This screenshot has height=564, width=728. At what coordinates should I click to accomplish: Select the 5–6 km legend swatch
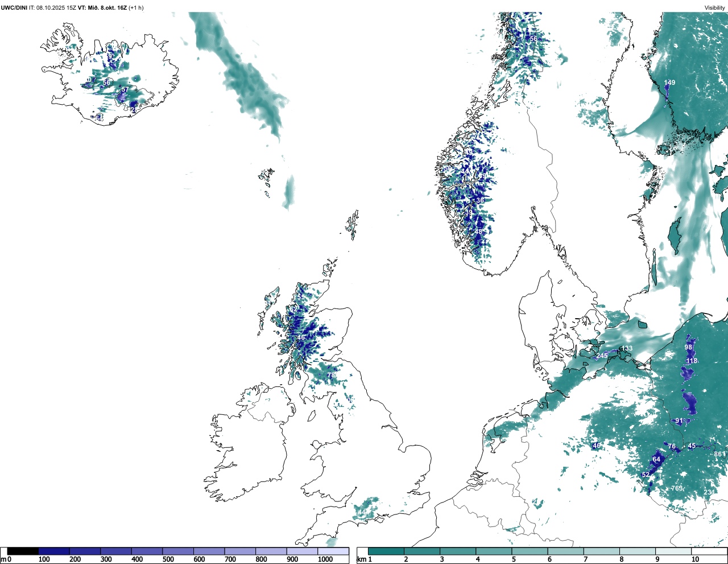pyautogui.click(x=530, y=551)
